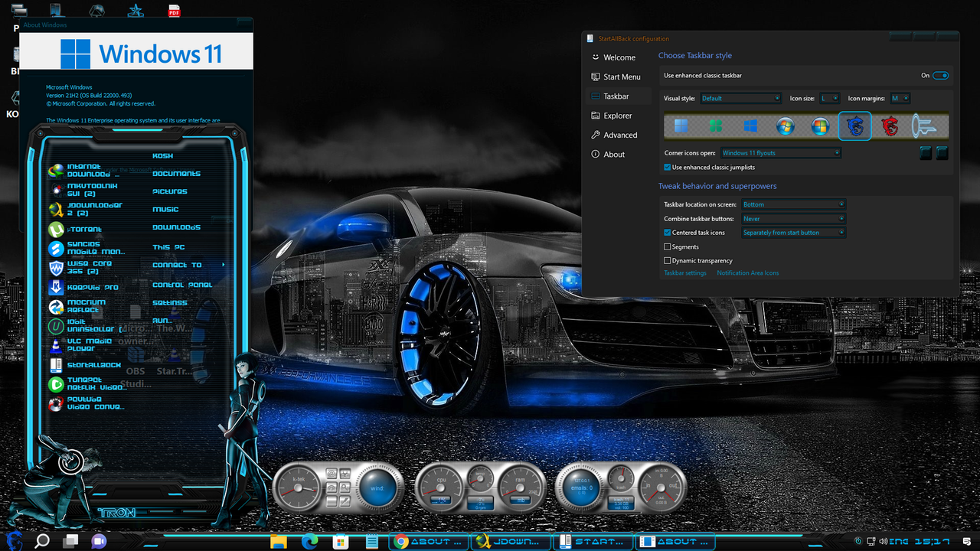Click the dragon Start button on taskbar
The width and height of the screenshot is (980, 551).
tap(14, 540)
